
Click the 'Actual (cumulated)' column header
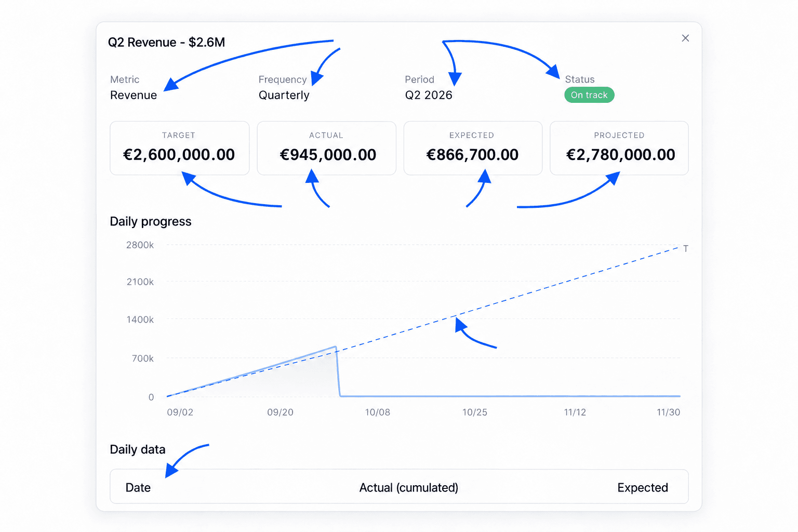[x=409, y=487]
